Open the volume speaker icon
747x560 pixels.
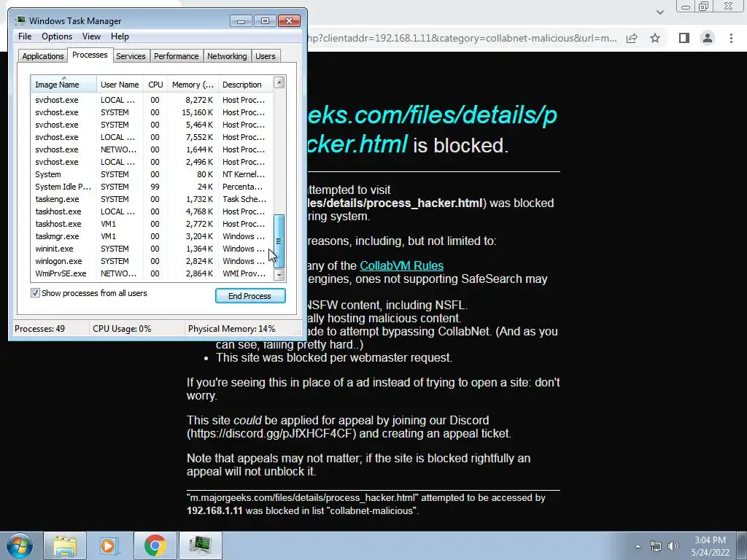[673, 546]
